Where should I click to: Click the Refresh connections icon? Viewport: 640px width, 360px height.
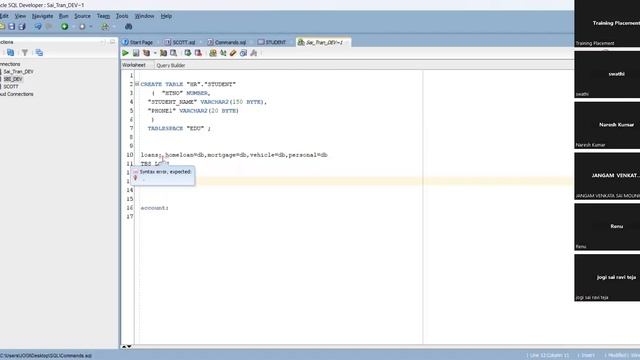(x=11, y=53)
